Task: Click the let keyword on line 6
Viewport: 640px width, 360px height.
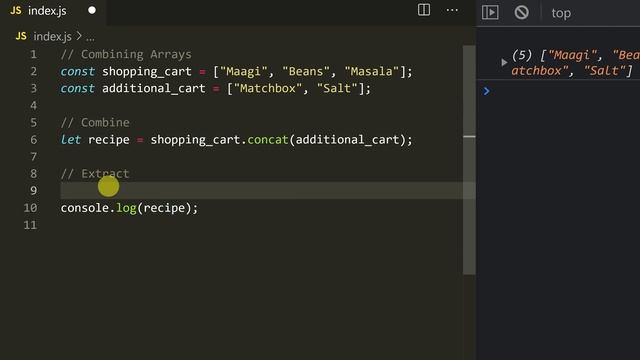Action: (x=71, y=140)
